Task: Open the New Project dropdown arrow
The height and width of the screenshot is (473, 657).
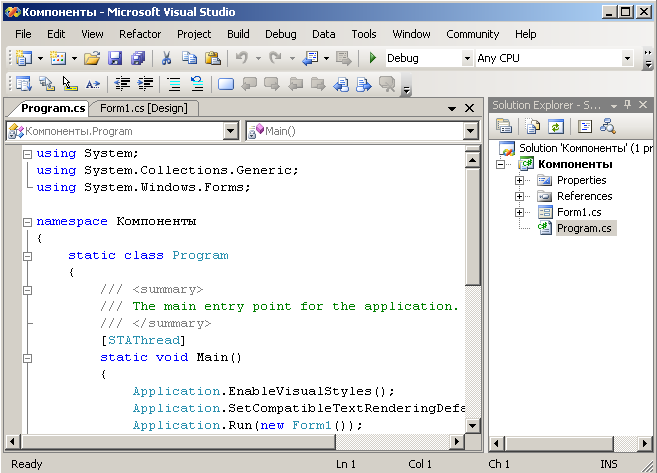Action: (40, 58)
